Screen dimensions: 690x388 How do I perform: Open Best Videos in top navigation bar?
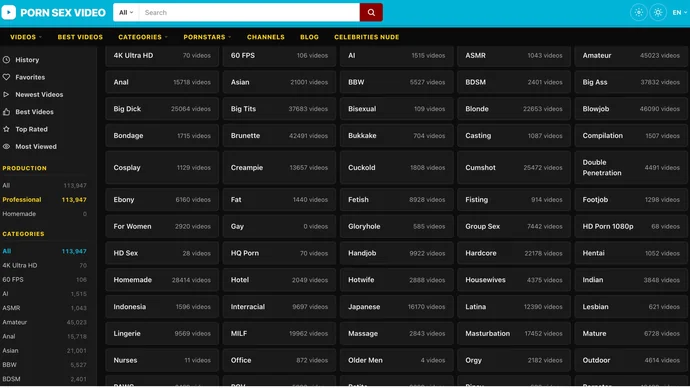[80, 37]
